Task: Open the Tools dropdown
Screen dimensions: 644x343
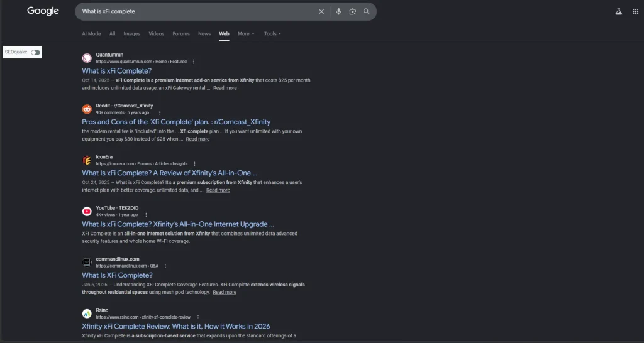Action: click(x=272, y=34)
